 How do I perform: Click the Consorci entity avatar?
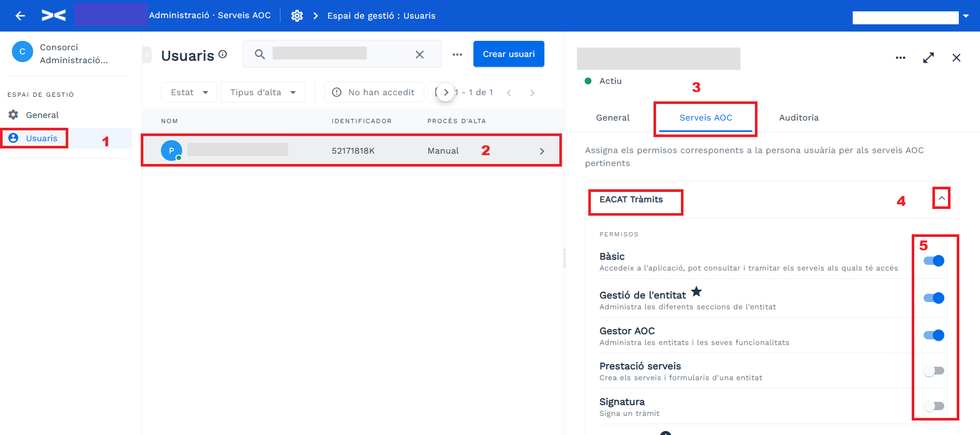tap(22, 52)
